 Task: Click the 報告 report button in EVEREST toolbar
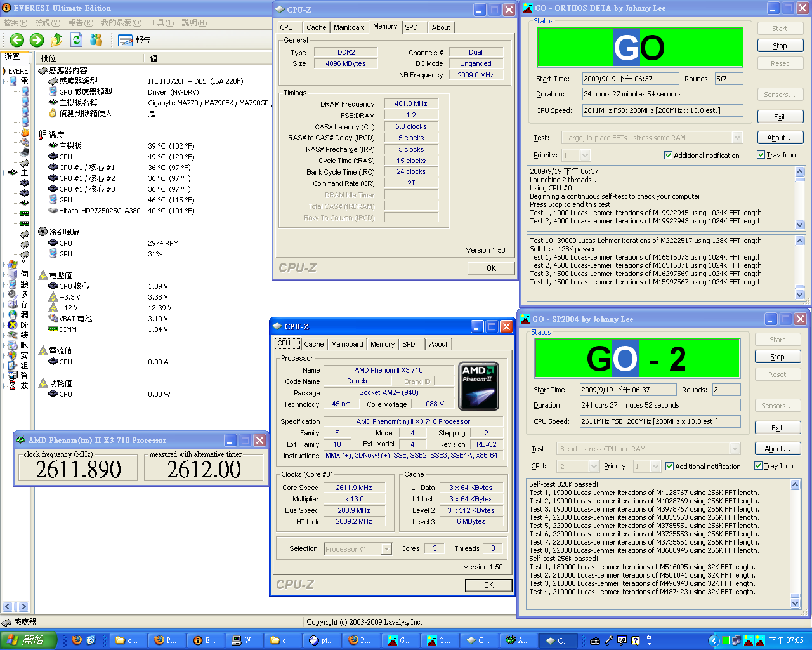point(134,40)
